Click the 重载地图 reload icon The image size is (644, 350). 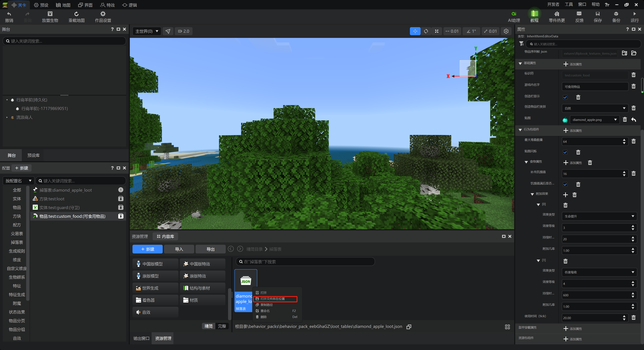(76, 14)
